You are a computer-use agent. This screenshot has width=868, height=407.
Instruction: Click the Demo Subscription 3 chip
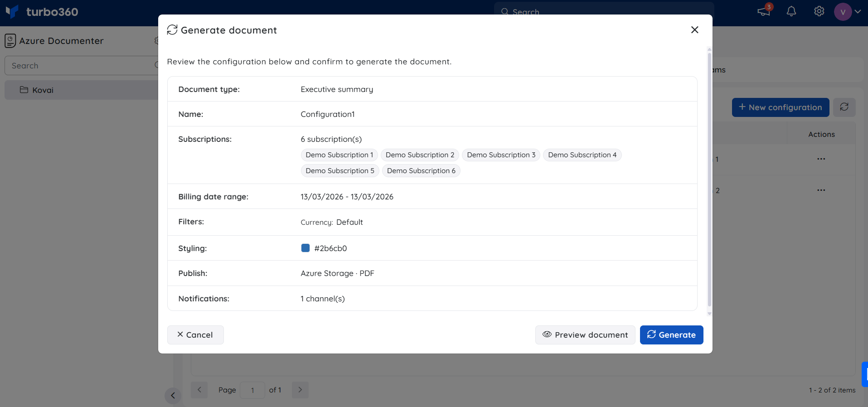coord(501,155)
